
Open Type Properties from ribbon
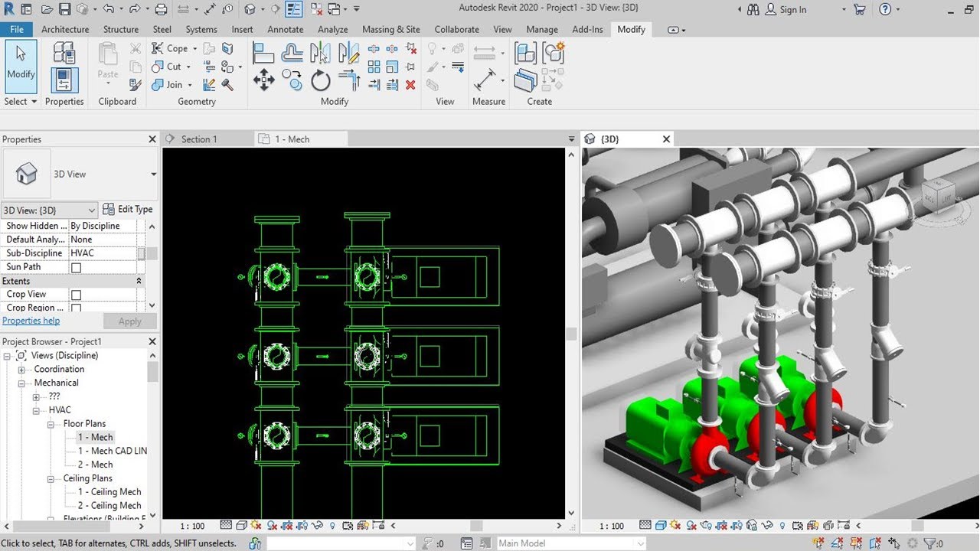click(64, 53)
